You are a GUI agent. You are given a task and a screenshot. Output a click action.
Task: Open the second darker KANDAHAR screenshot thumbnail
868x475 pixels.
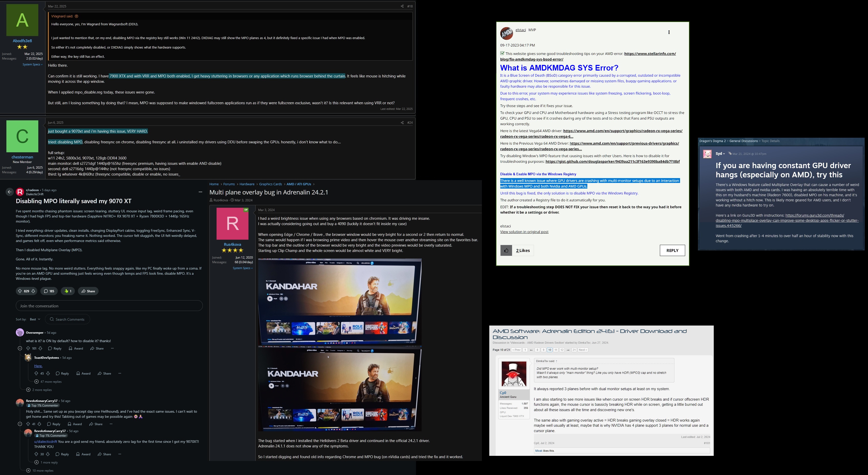coord(340,389)
